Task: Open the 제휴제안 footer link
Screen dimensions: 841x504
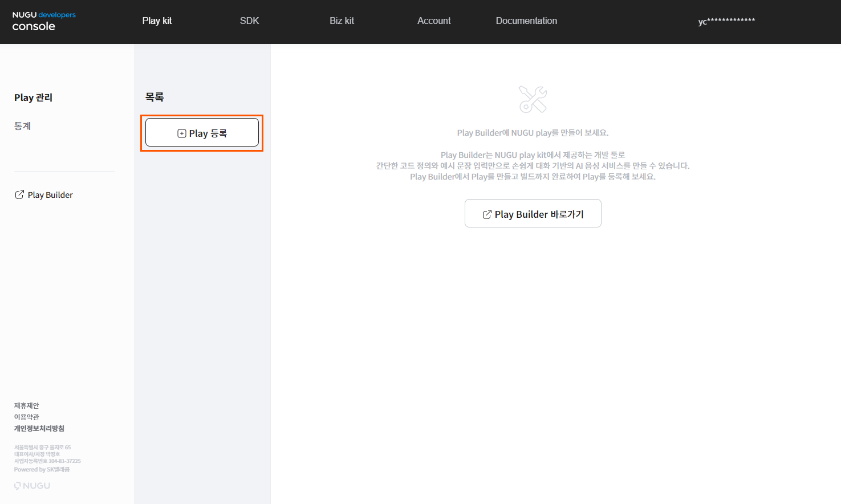Action: [x=27, y=405]
